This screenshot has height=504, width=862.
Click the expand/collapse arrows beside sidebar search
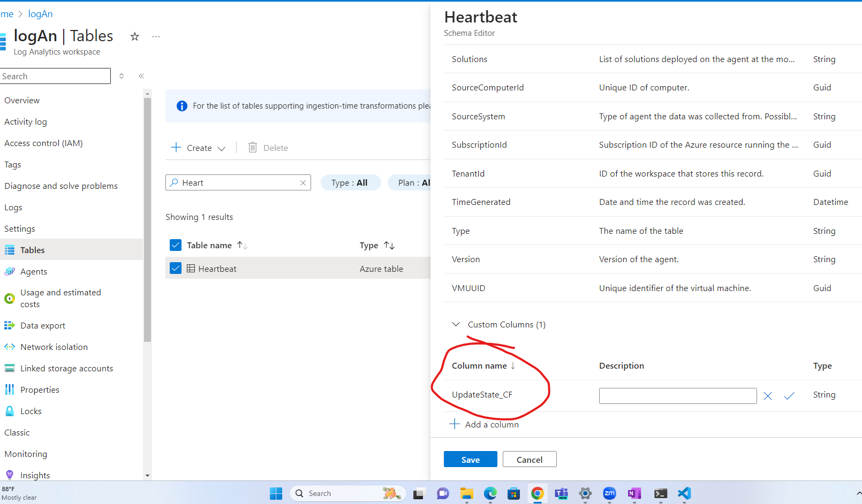pos(122,76)
